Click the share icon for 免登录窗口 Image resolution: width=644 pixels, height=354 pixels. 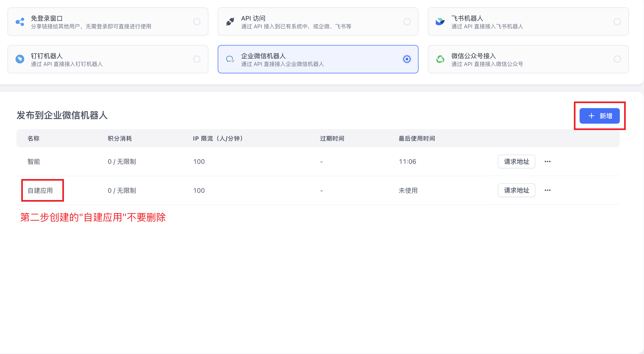click(20, 22)
